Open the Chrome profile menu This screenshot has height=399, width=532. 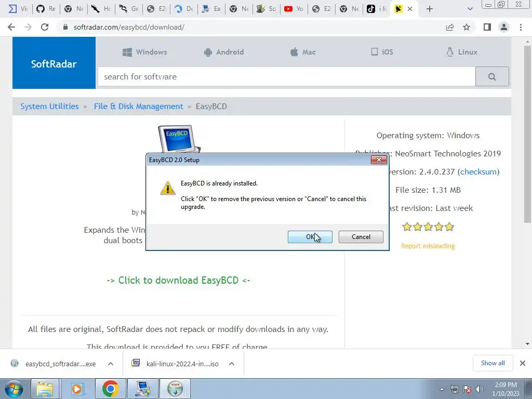pyautogui.click(x=504, y=27)
